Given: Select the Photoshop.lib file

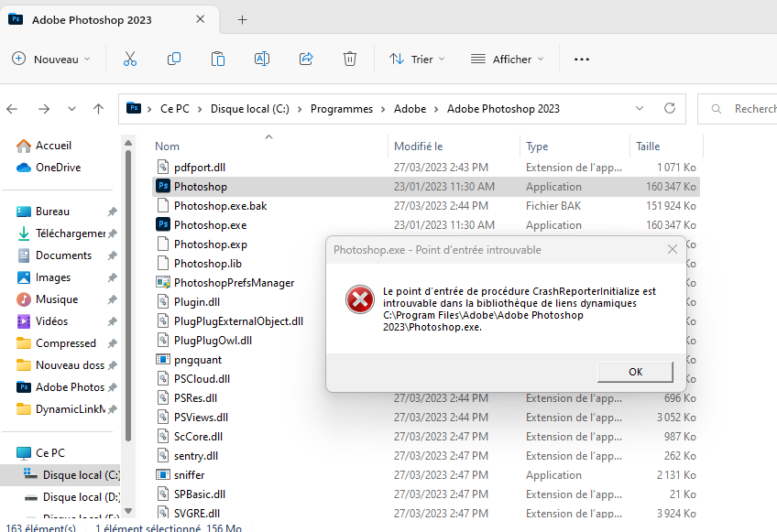Looking at the screenshot, I should [208, 264].
